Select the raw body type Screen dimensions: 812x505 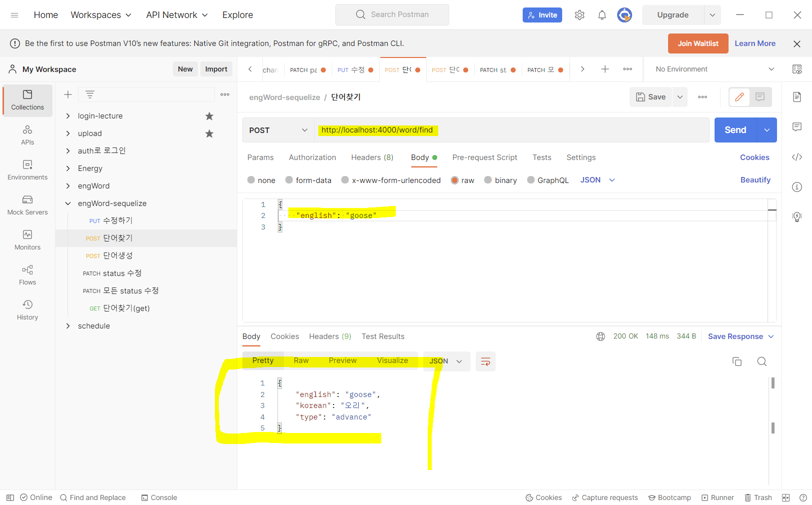(463, 180)
